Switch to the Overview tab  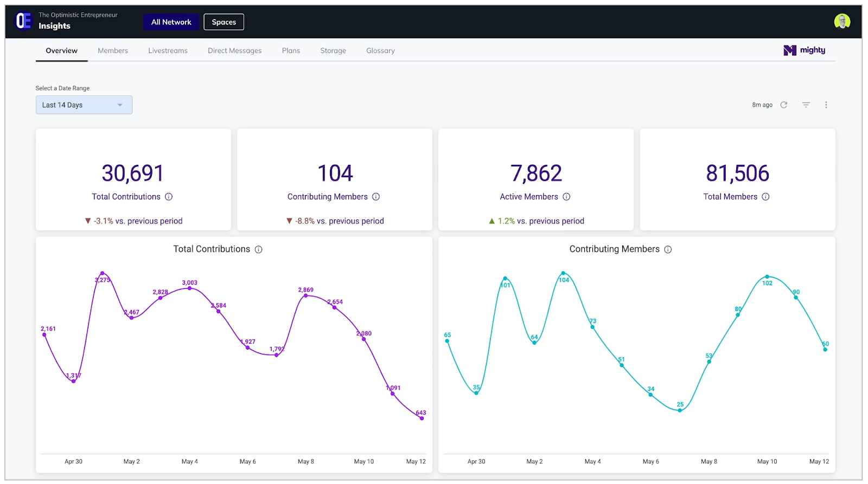tap(61, 51)
